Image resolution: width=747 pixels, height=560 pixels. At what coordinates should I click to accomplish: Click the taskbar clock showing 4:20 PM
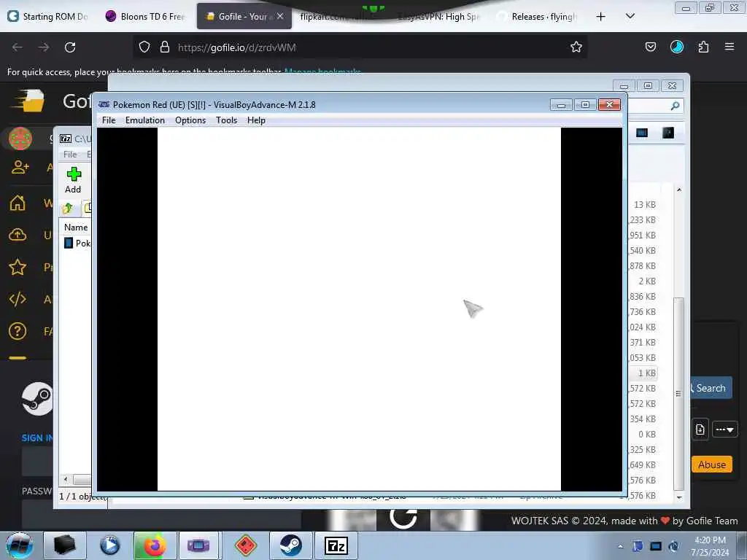[710, 546]
